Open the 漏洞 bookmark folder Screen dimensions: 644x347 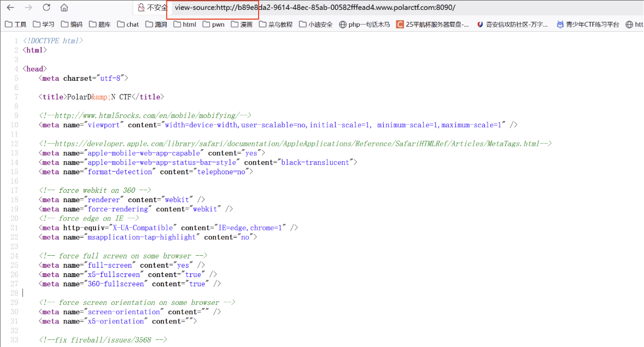[x=156, y=24]
